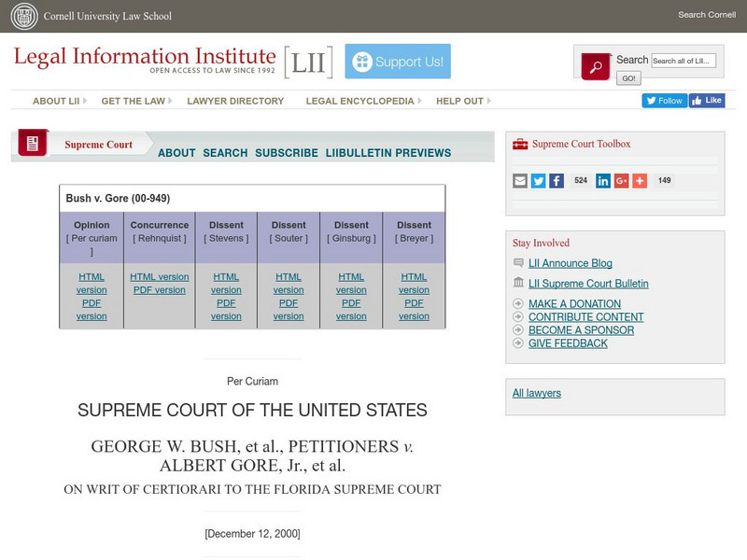Open HTML version of Breyer Dissent
747x560 pixels.
pyautogui.click(x=414, y=284)
